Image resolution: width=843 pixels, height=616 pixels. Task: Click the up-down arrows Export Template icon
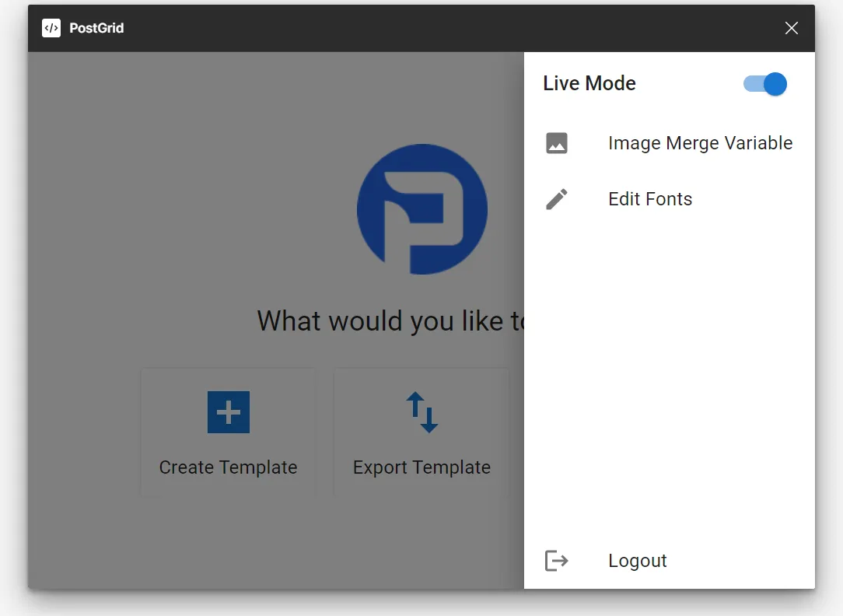[421, 412]
